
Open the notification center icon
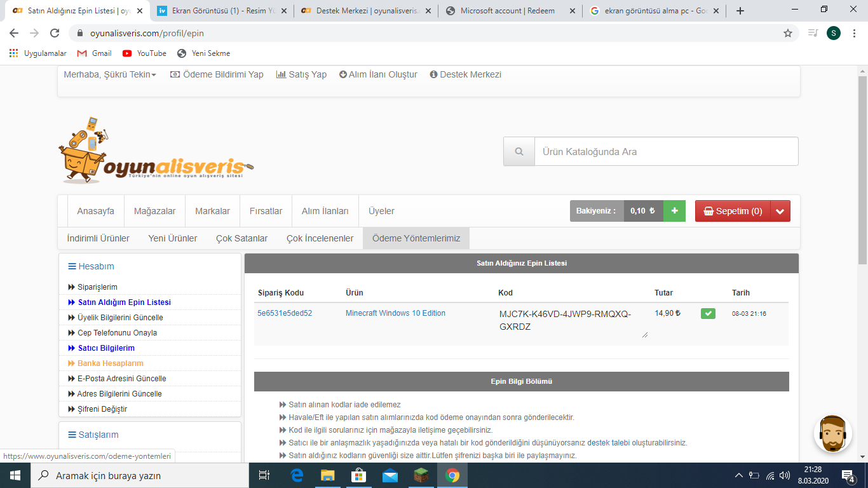coord(848,475)
